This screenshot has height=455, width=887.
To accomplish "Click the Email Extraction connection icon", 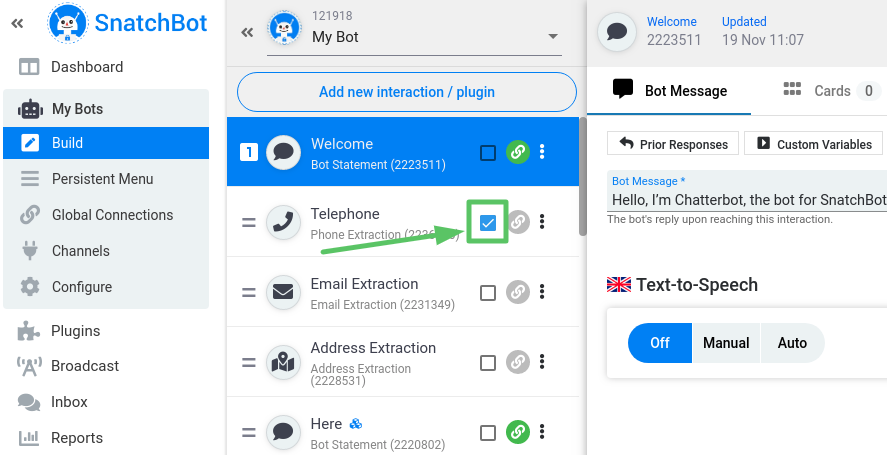I will (x=518, y=292).
